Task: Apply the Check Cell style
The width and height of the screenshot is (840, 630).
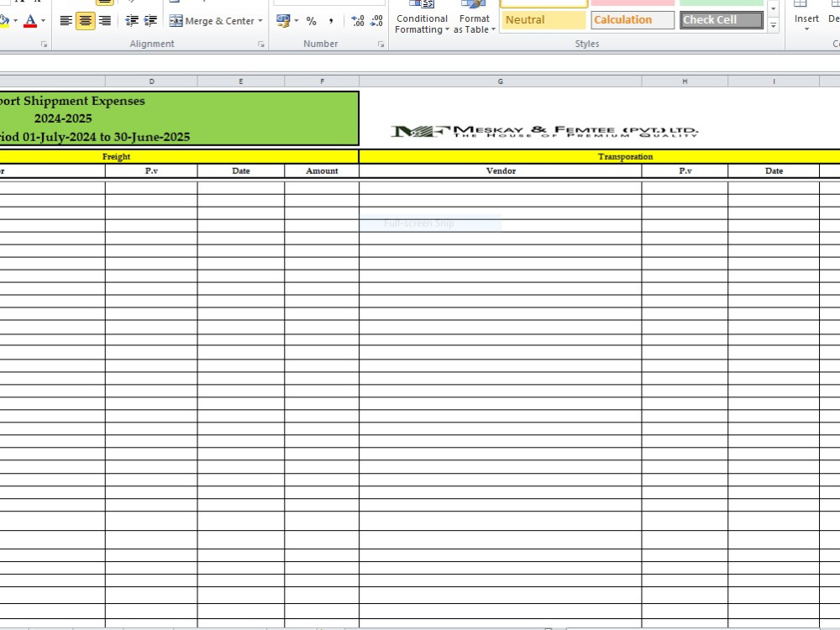Action: (722, 20)
